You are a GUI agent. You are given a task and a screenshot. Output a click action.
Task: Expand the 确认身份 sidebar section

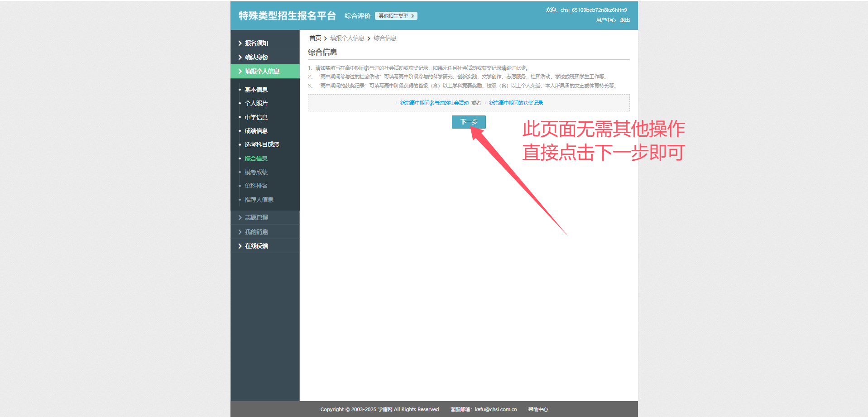[x=257, y=57]
